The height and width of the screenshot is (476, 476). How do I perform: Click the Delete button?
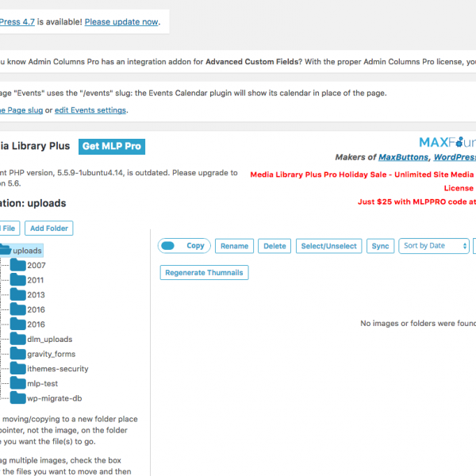(274, 246)
